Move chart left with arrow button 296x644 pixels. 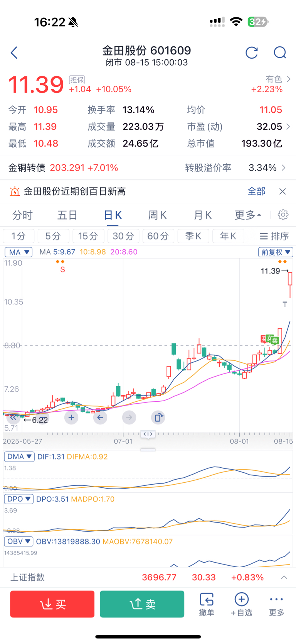tap(100, 418)
